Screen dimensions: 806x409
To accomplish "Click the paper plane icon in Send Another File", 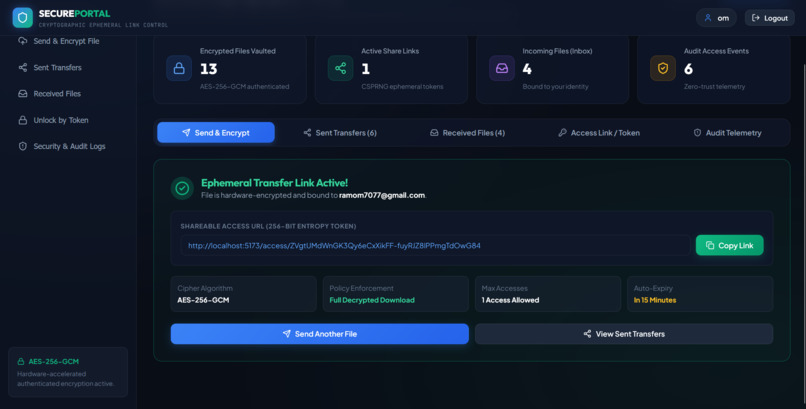I will coord(287,334).
